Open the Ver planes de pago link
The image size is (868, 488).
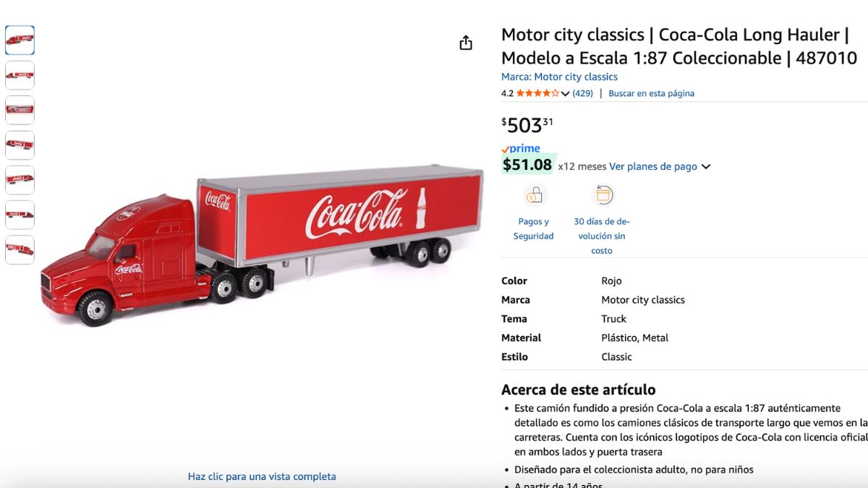tap(653, 166)
